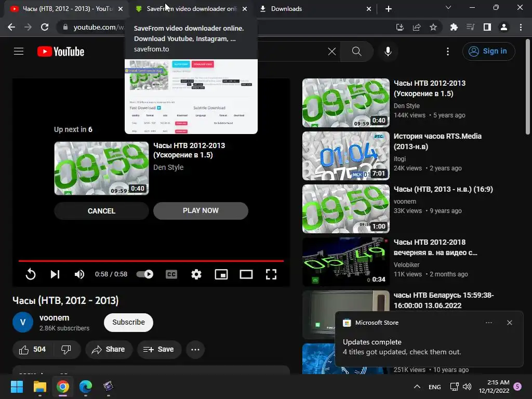Screen dimensions: 532x399
Task: Dismiss the Microsoft Store notification
Action: [509, 323]
